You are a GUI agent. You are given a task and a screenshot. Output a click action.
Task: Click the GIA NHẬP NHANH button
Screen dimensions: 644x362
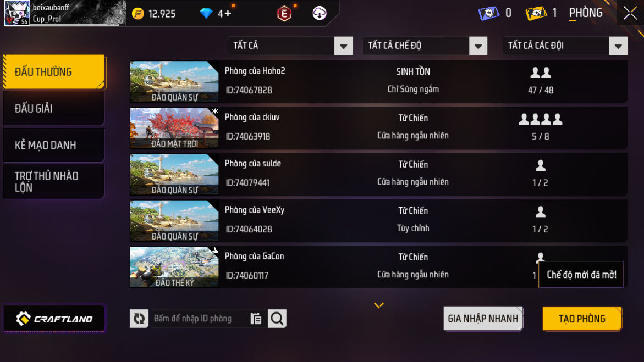tap(483, 319)
